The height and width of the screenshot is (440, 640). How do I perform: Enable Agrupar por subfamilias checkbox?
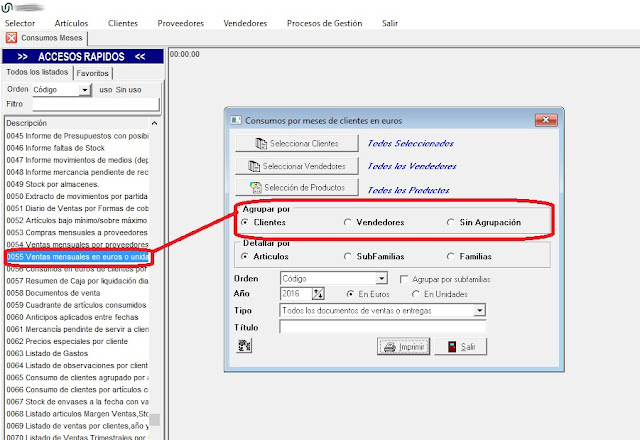pos(404,278)
